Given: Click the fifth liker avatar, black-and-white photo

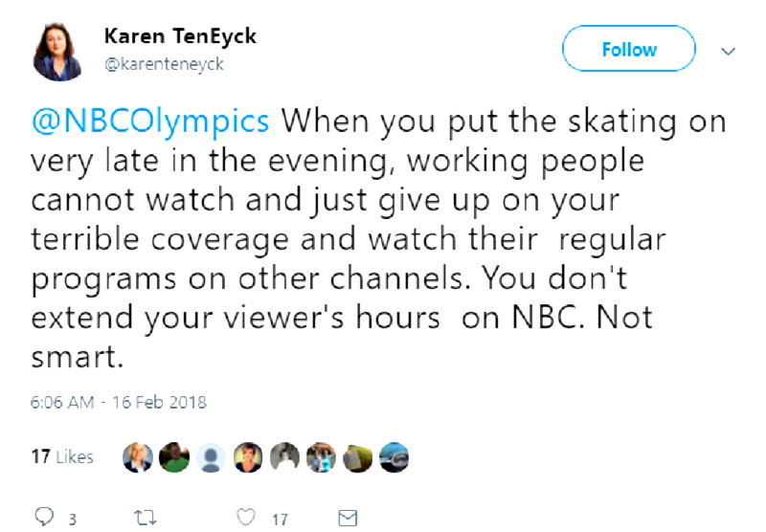Looking at the screenshot, I should [x=286, y=456].
